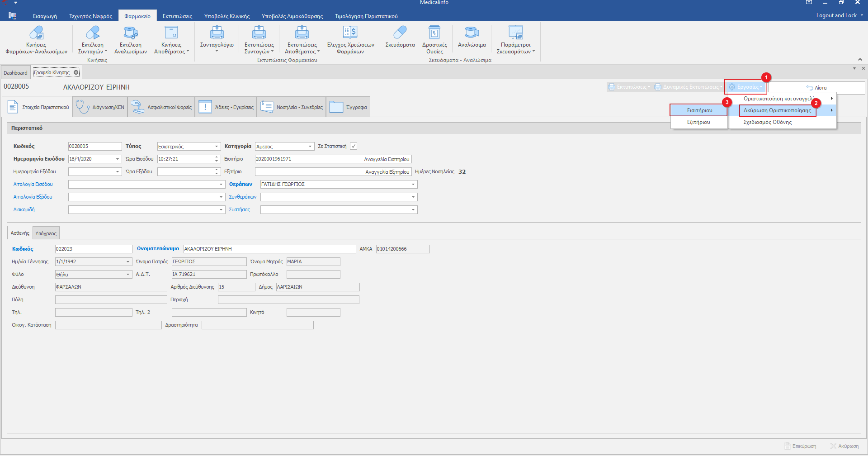Toggle the Σε Στατιστική checkbox
Viewport: 868px width, 456px height.
pos(354,146)
